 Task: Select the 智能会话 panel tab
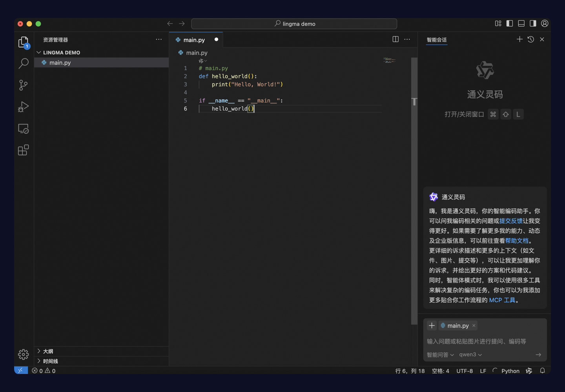click(437, 40)
